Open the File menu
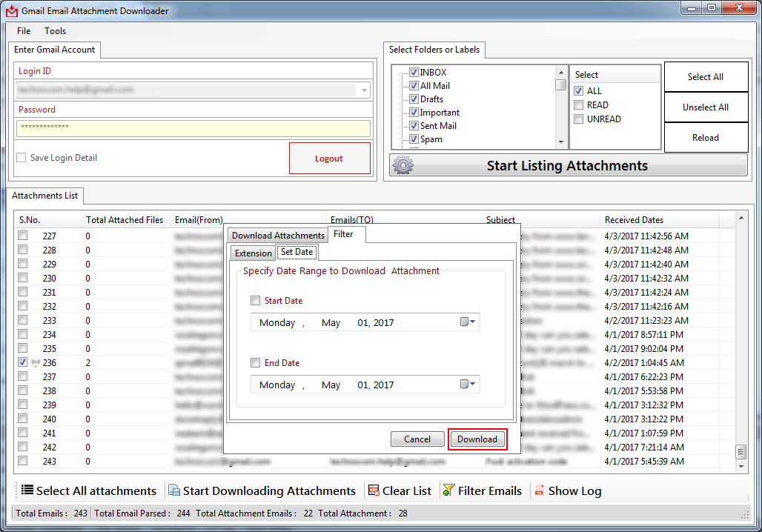This screenshot has height=532, width=762. click(x=24, y=30)
